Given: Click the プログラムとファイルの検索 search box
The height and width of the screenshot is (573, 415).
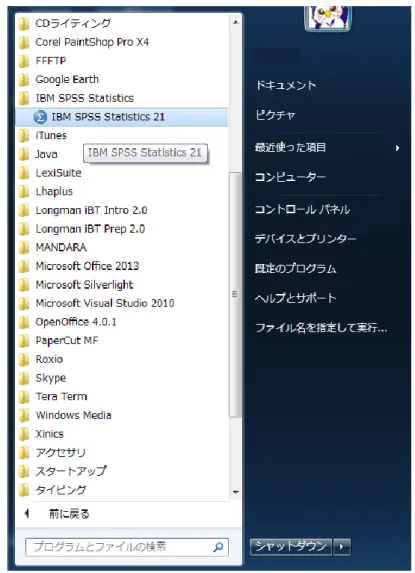Looking at the screenshot, I should point(127,547).
